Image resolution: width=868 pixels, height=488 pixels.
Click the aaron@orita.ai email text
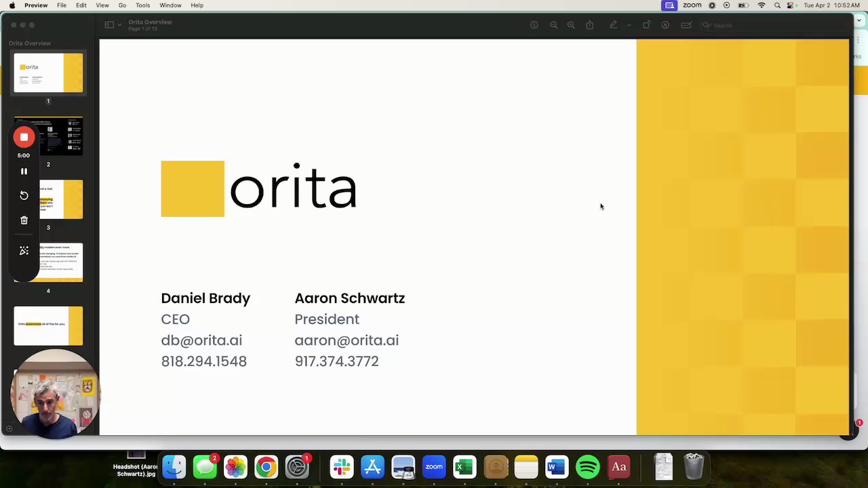tap(347, 340)
